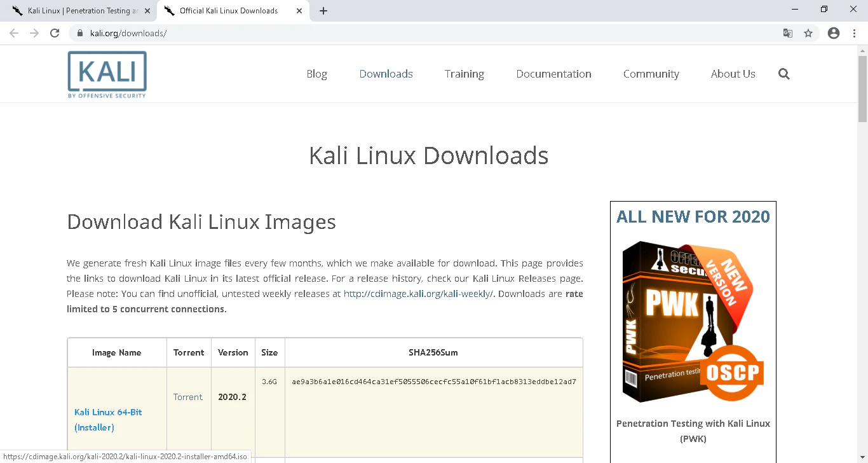
Task: Select the Official Kali Linux Downloads tab
Action: tap(233, 11)
